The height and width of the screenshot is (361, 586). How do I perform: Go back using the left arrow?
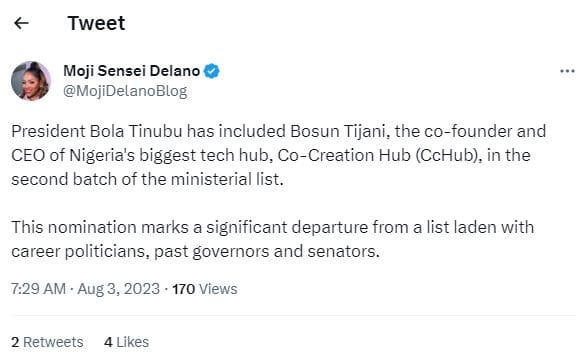(x=21, y=23)
